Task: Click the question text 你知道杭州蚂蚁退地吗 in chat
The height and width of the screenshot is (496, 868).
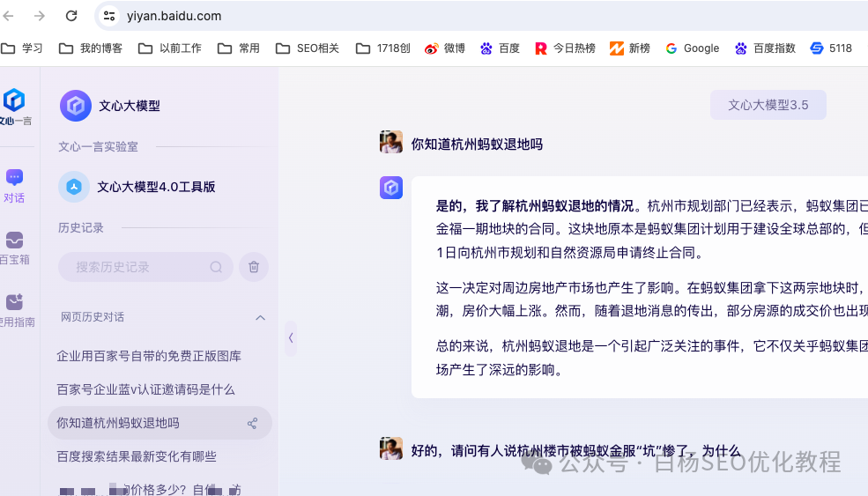Action: click(477, 144)
